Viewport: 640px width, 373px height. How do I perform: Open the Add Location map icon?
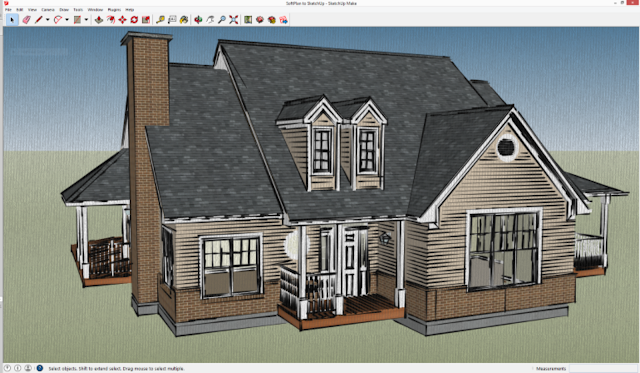click(248, 20)
